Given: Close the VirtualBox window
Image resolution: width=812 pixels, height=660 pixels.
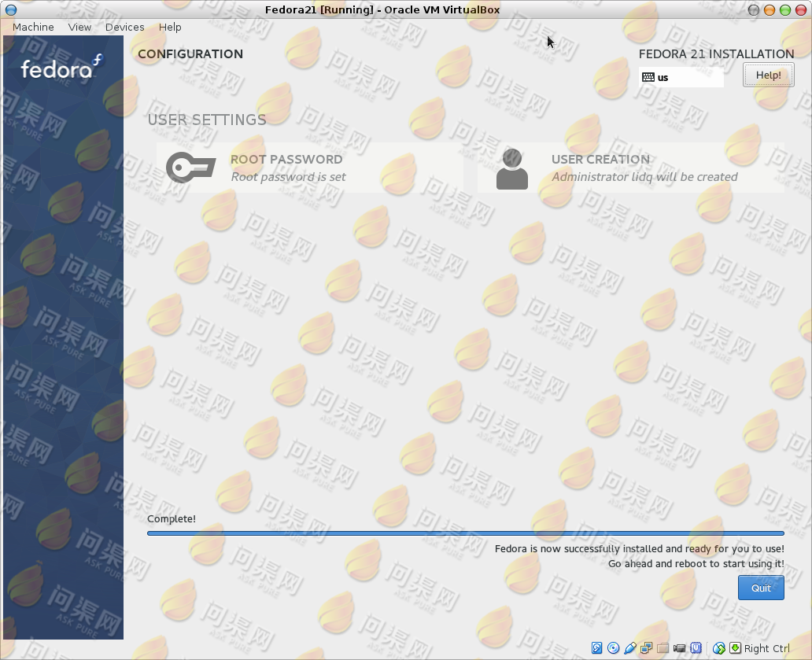Looking at the screenshot, I should (801, 10).
